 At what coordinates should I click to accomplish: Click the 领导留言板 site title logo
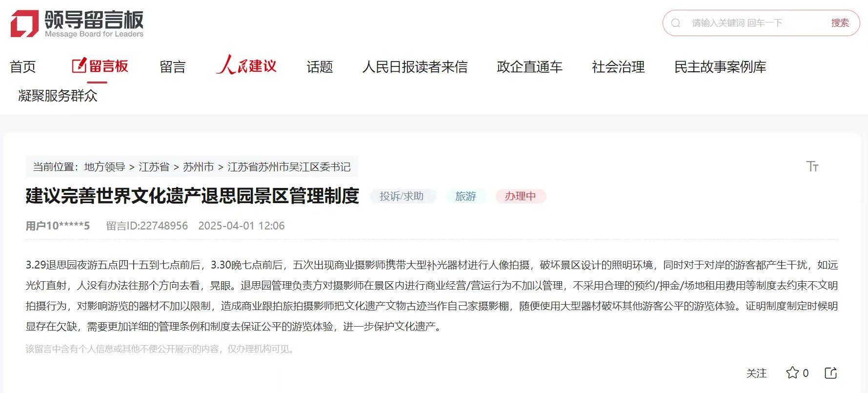(94, 23)
